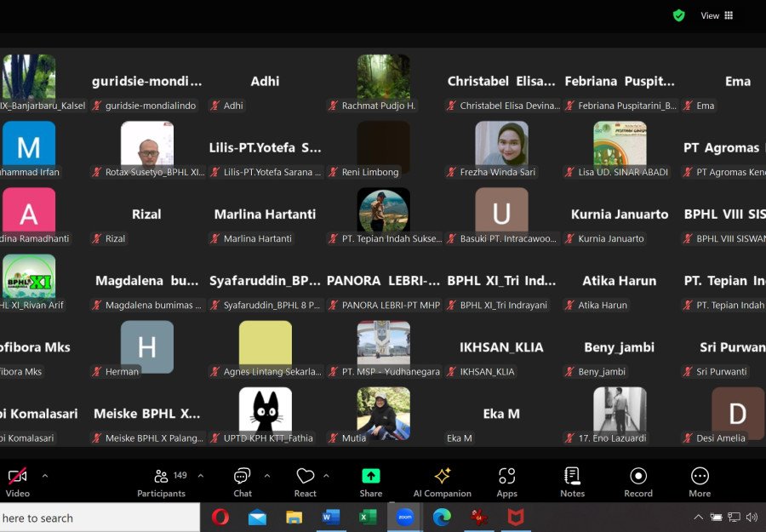The width and height of the screenshot is (766, 532).
Task: Expand the video options arrow
Action: click(45, 476)
